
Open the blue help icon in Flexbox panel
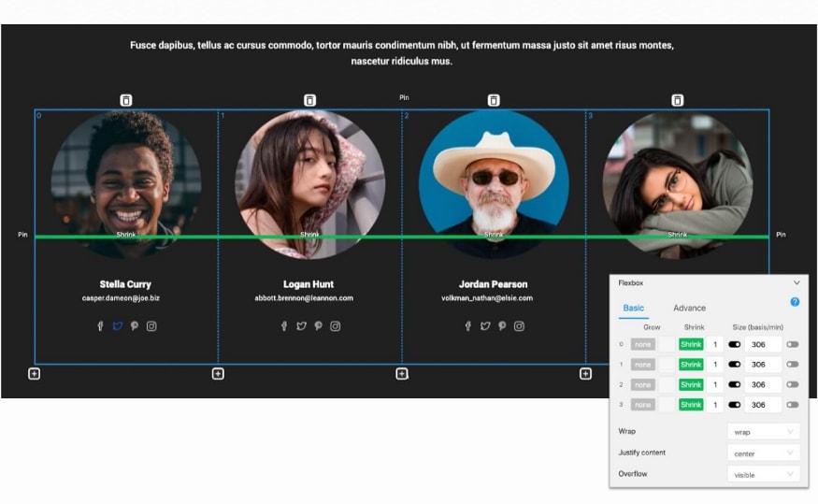[x=795, y=302]
